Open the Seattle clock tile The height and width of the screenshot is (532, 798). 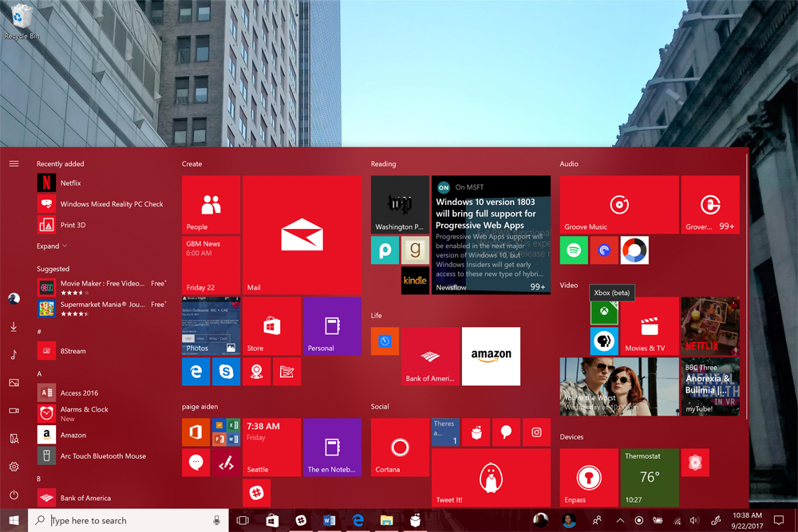tap(271, 447)
